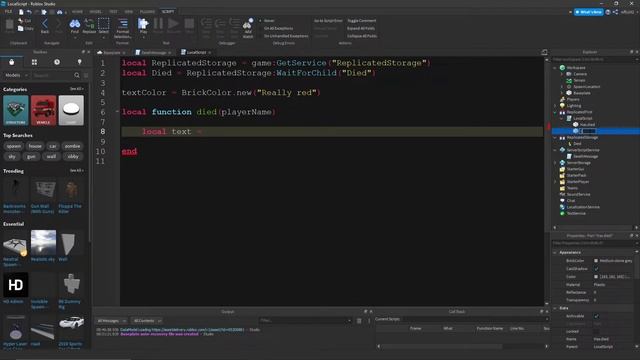
Task: Open the Toolbox Inventory grid tab
Action: (x=34, y=62)
